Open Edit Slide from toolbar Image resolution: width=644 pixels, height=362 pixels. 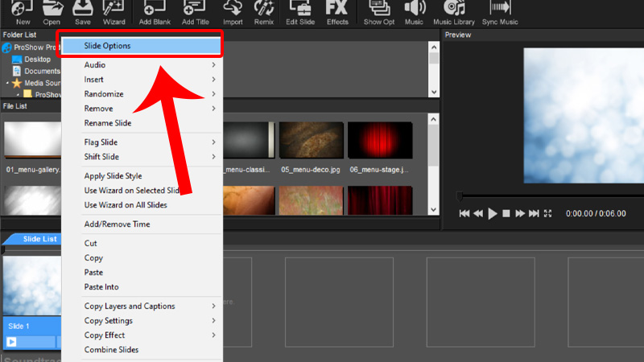pyautogui.click(x=299, y=11)
